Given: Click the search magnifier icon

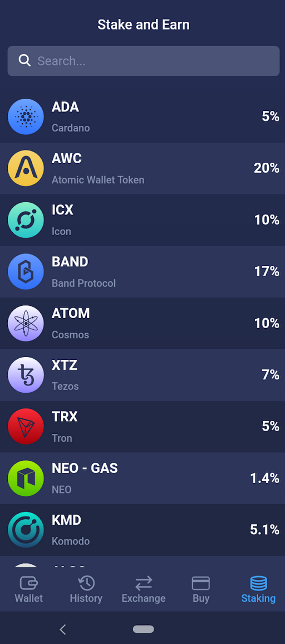Looking at the screenshot, I should (24, 61).
